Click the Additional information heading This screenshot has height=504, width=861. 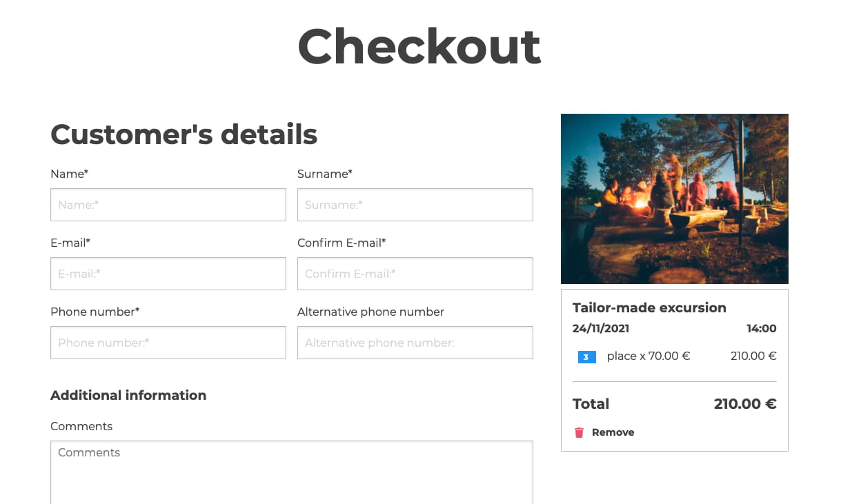coord(128,395)
